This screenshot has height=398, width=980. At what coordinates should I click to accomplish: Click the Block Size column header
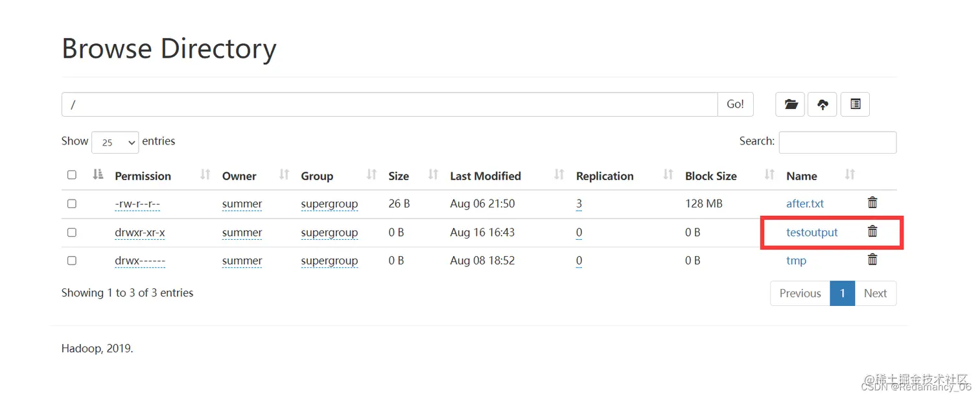(711, 176)
